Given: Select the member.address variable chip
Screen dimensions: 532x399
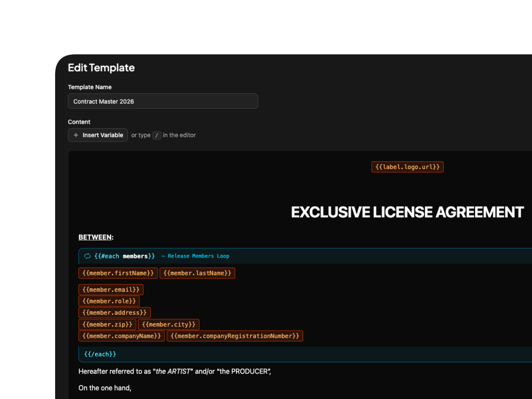Looking at the screenshot, I should [114, 313].
